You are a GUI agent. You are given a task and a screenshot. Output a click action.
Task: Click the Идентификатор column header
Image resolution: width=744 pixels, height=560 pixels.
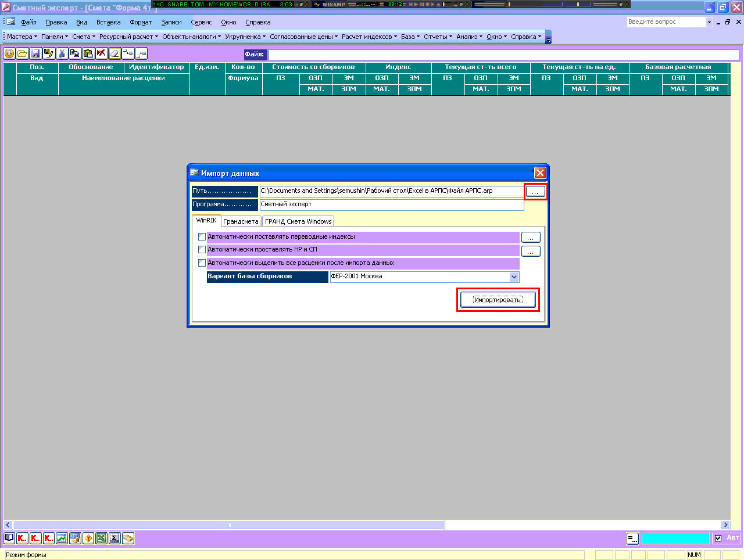click(156, 67)
